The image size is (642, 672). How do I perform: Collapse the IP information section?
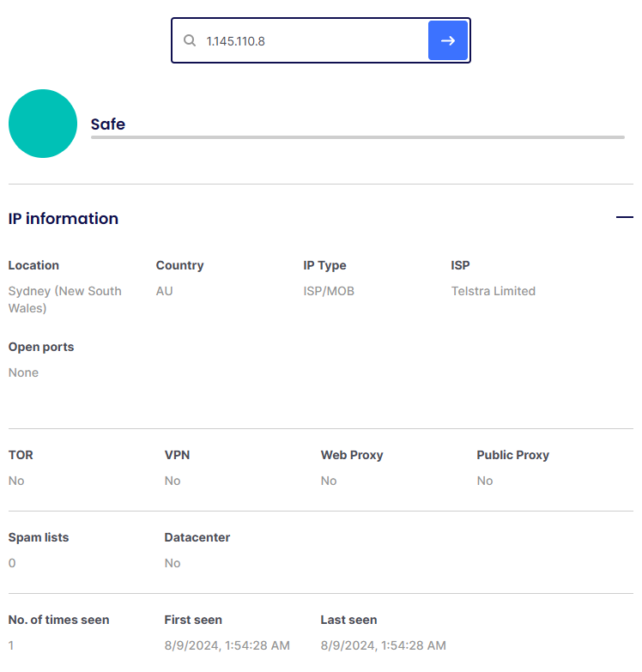[624, 218]
